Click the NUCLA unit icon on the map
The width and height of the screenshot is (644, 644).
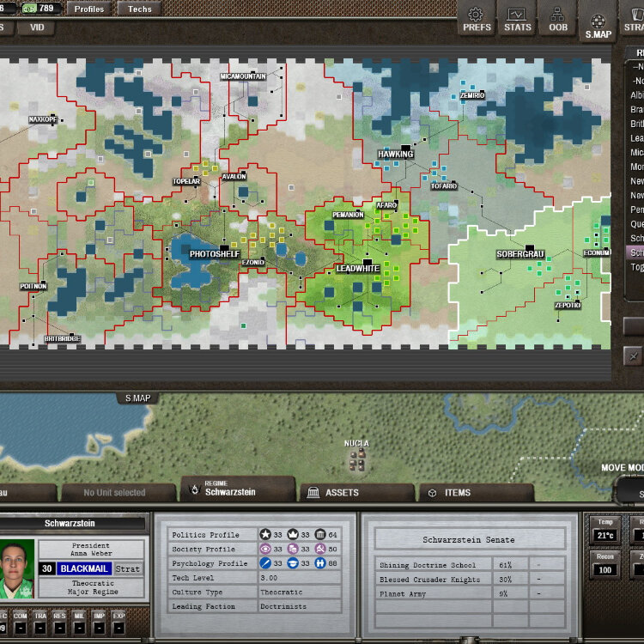[x=356, y=461]
